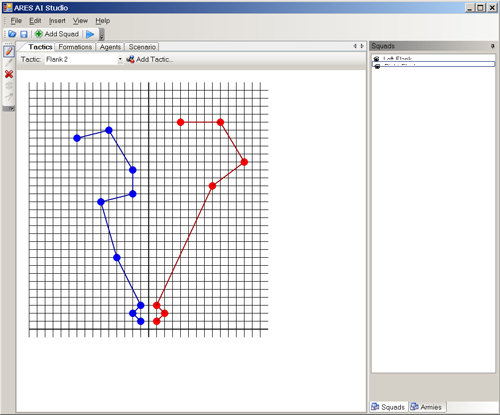Switch to the Scenario tab

tap(142, 47)
